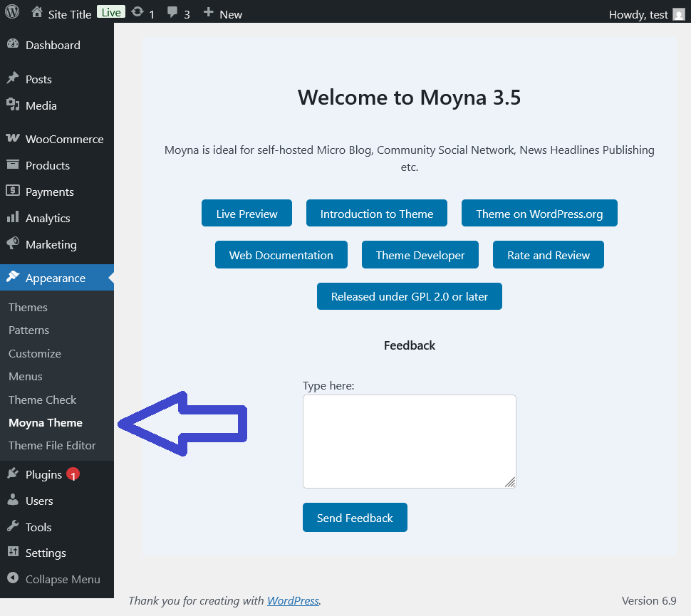Focus the Feedback text area

[410, 442]
